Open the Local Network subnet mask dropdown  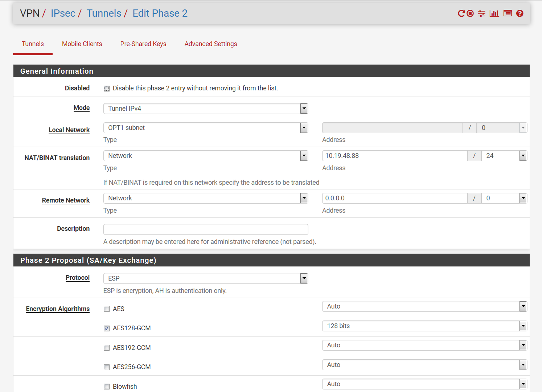coord(502,128)
